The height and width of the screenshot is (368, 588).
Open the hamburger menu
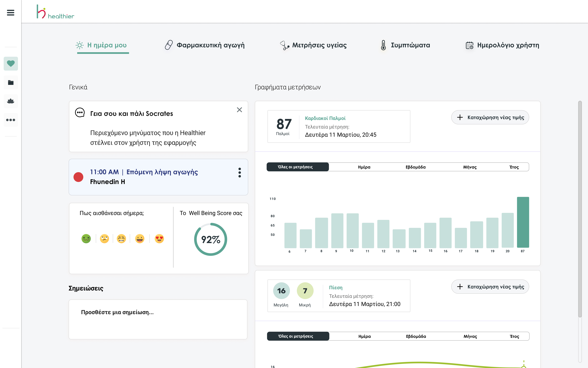coord(10,12)
